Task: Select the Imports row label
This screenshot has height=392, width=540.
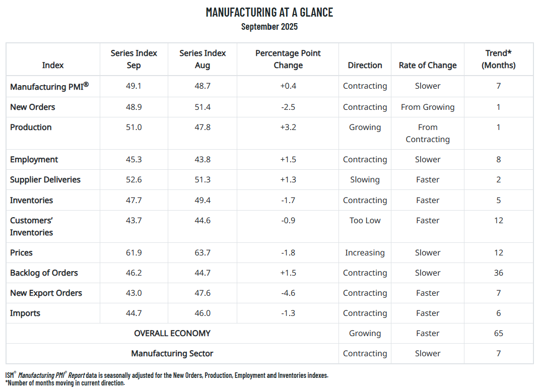Action: (x=25, y=313)
